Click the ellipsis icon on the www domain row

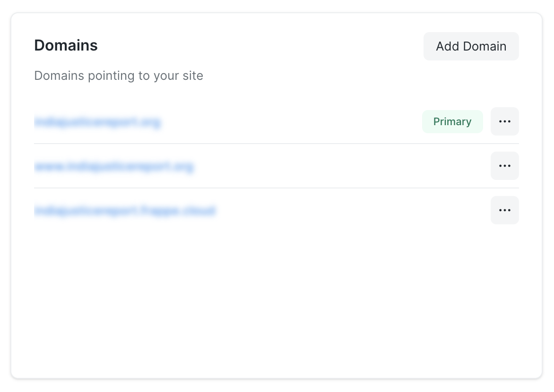click(x=504, y=166)
